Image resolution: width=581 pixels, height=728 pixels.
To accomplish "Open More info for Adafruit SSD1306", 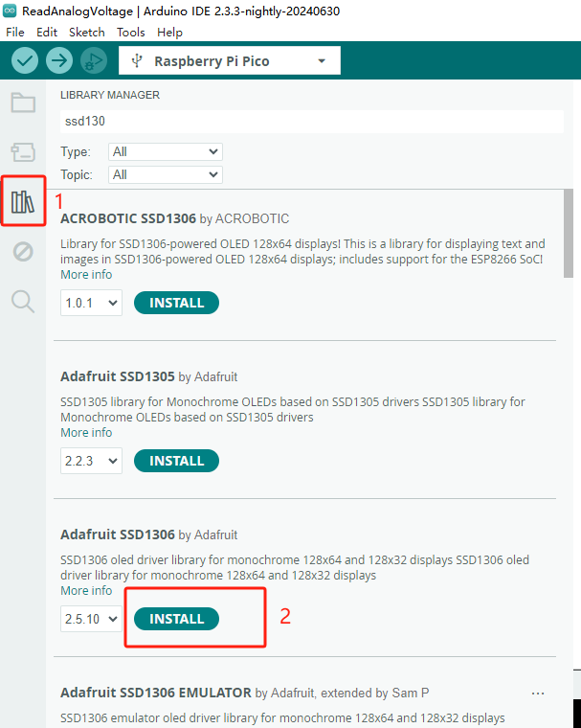I will click(86, 591).
